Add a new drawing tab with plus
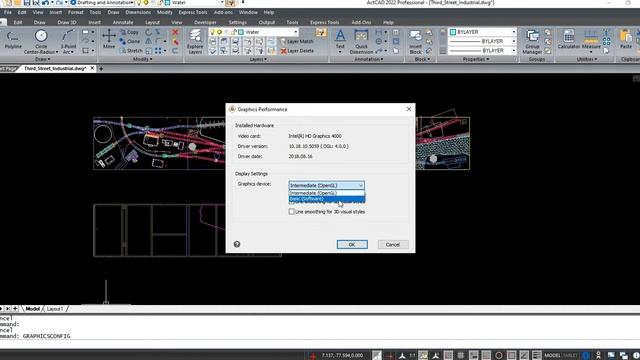 click(101, 69)
